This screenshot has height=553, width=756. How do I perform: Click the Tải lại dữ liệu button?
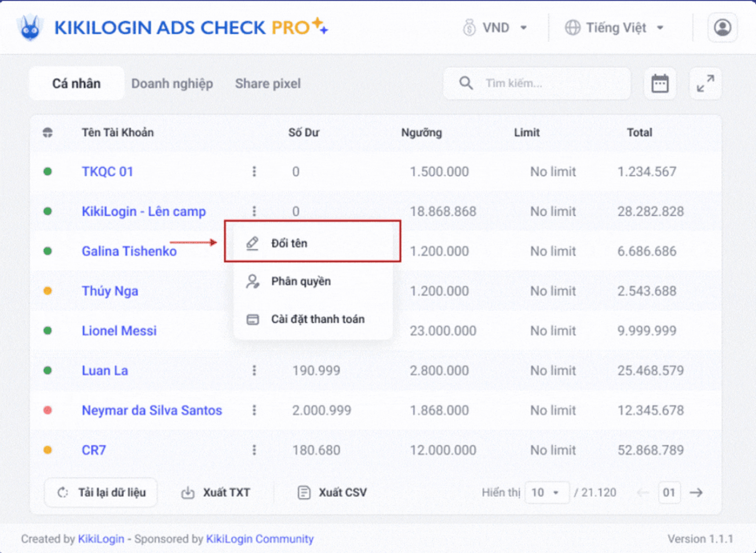(x=101, y=493)
